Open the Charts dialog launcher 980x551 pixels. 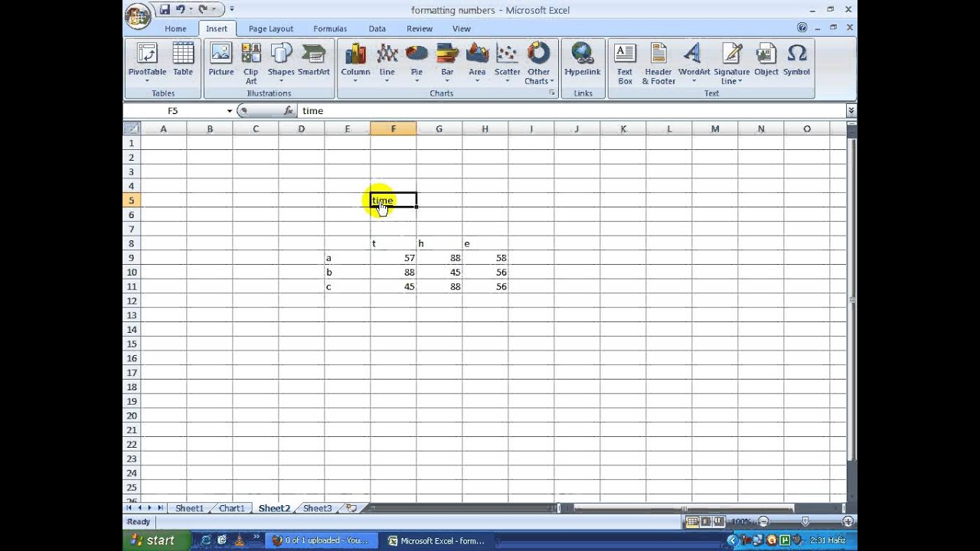tap(551, 93)
